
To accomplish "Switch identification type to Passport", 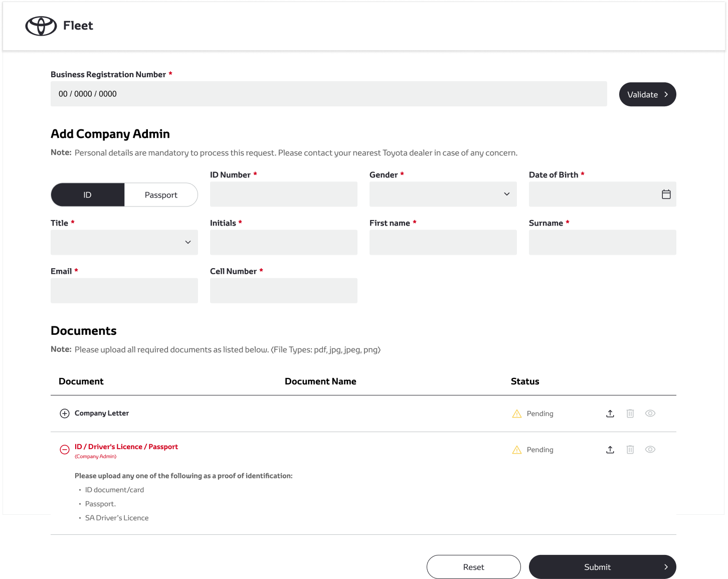I will click(161, 195).
